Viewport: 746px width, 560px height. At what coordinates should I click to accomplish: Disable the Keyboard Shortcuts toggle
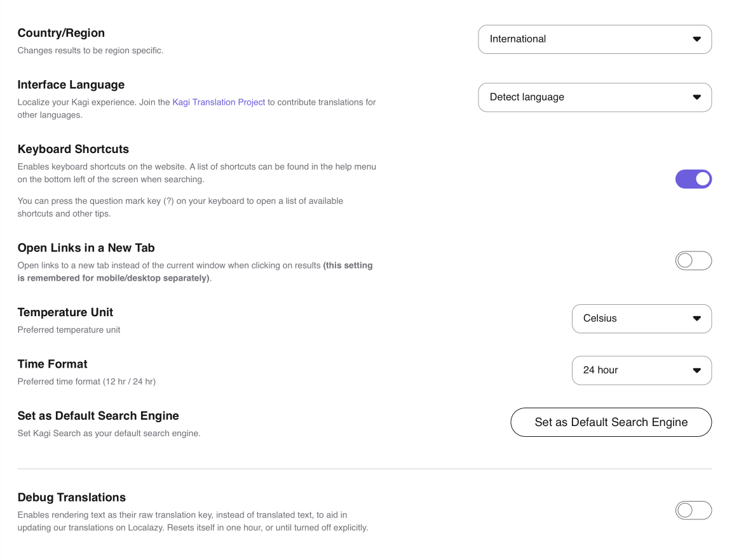(x=693, y=179)
